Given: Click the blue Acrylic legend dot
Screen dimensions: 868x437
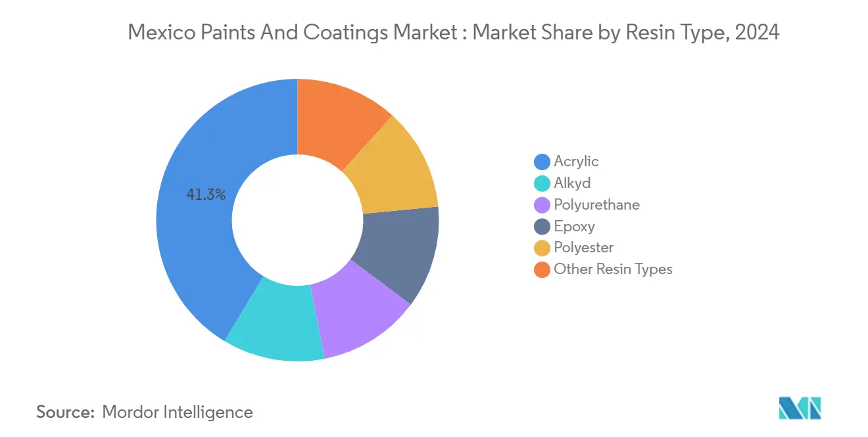Looking at the screenshot, I should (x=542, y=162).
